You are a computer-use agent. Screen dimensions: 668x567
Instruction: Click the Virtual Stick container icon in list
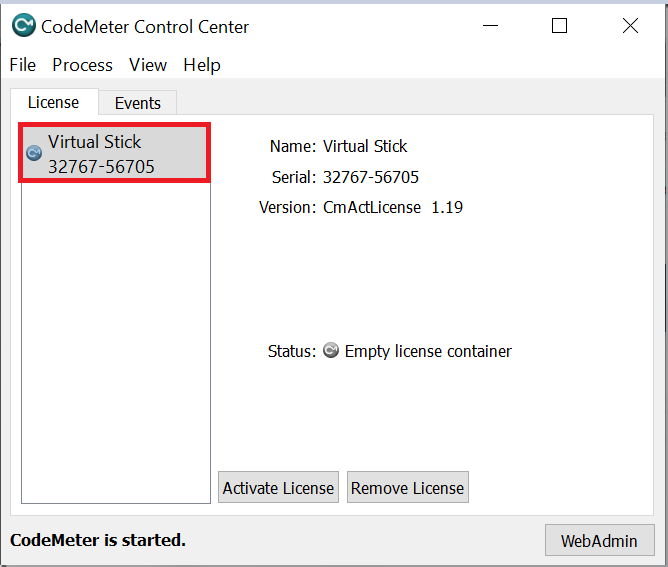click(x=34, y=153)
